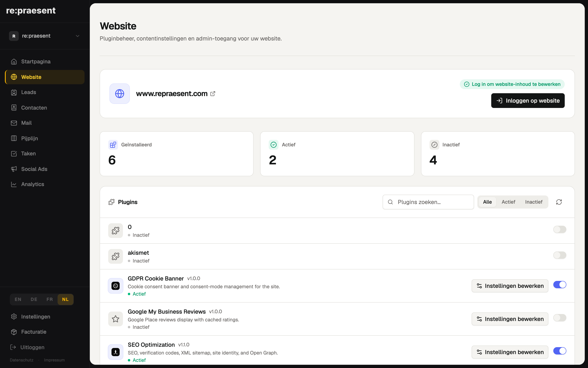Click the puzzle icon of plugin 0
Screen dimensions: 588x368
[115, 230]
